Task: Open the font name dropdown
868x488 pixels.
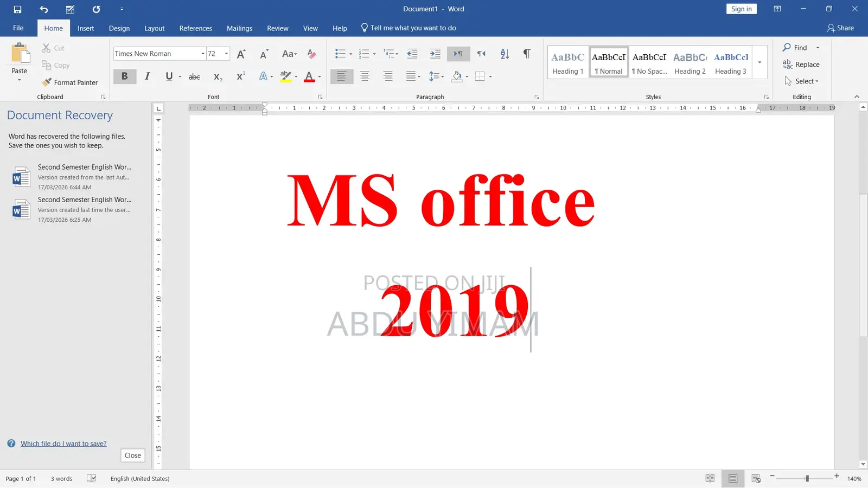Action: click(x=203, y=54)
